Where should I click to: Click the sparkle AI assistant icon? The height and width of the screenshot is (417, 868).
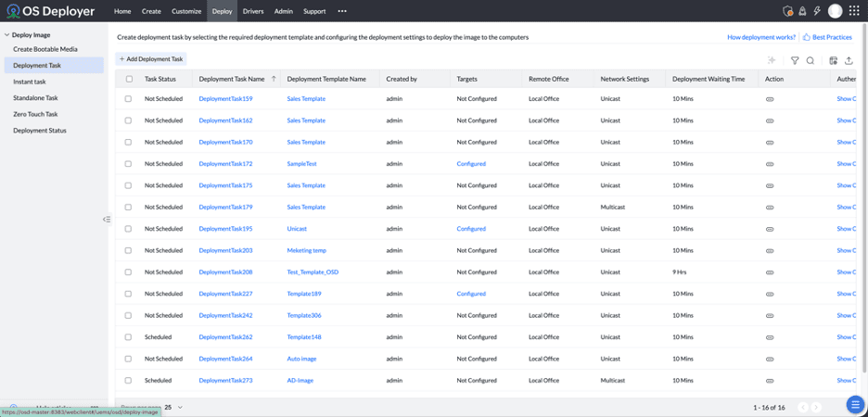click(x=772, y=61)
